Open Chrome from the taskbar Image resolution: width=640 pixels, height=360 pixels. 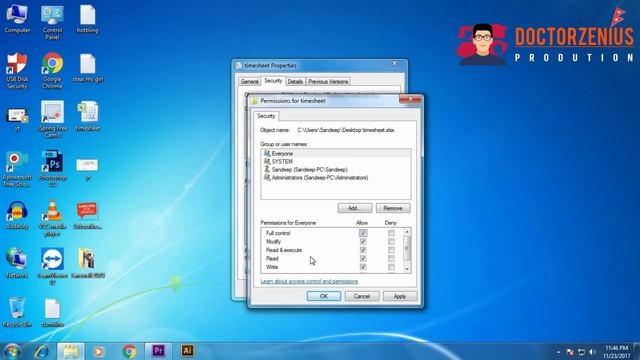(129, 351)
